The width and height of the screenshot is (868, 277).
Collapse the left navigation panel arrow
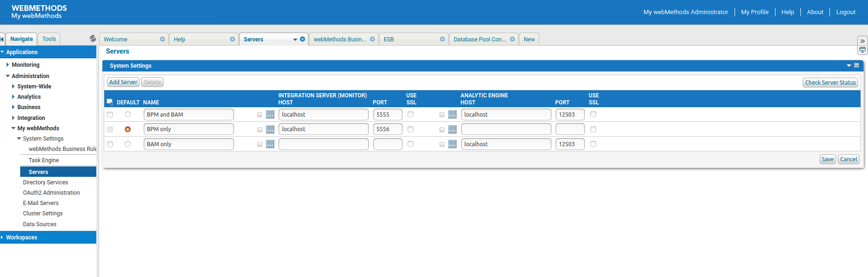tap(2, 39)
